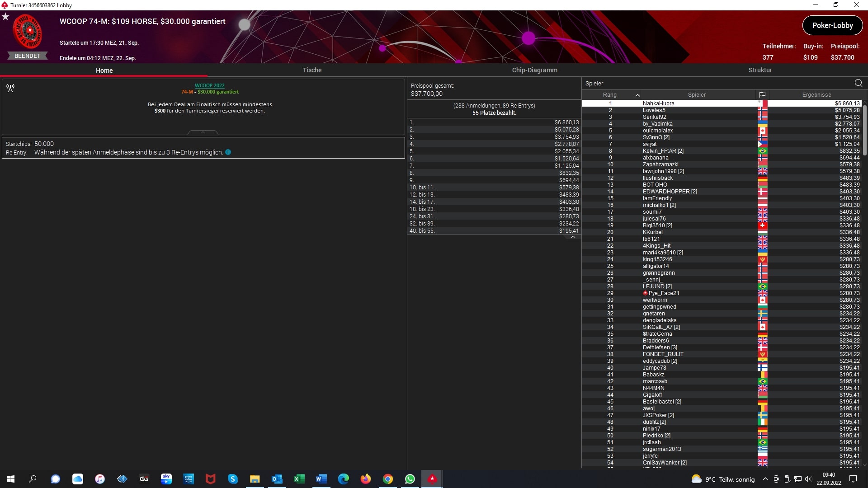Select player king153246 in the list
The width and height of the screenshot is (868, 488).
(722, 259)
